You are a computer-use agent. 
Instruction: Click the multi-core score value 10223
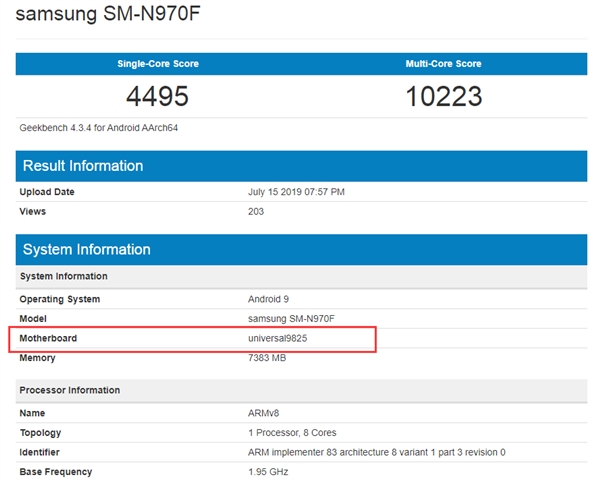coord(444,96)
